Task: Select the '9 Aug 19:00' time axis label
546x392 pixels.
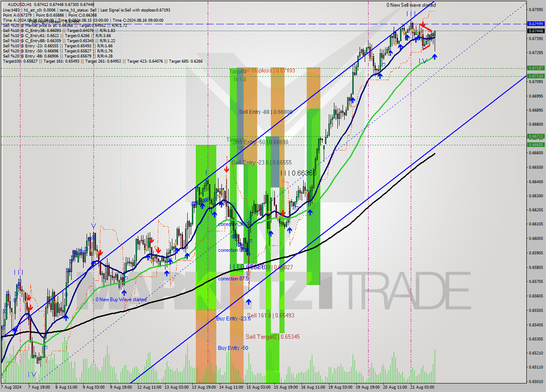Action: pos(121,387)
